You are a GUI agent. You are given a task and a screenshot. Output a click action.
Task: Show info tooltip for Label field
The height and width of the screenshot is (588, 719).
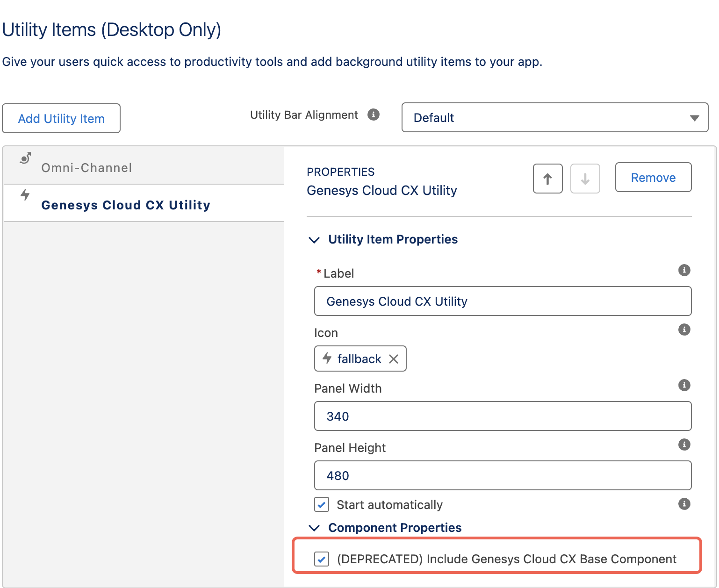(x=684, y=270)
